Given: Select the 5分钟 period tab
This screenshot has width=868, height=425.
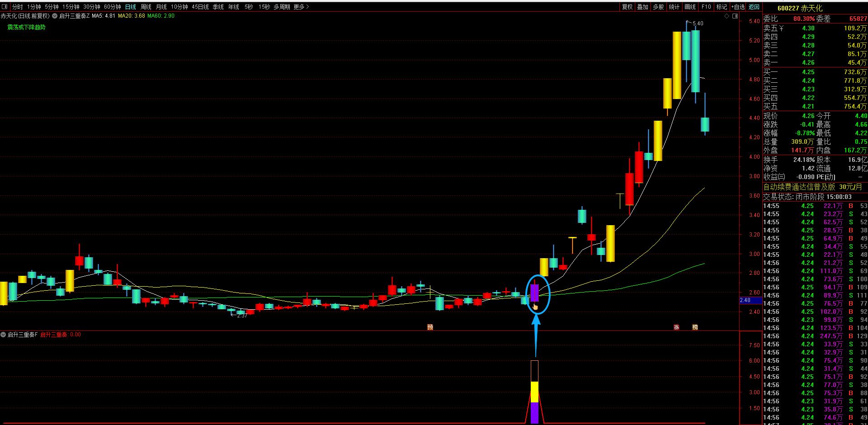Looking at the screenshot, I should tap(52, 7).
